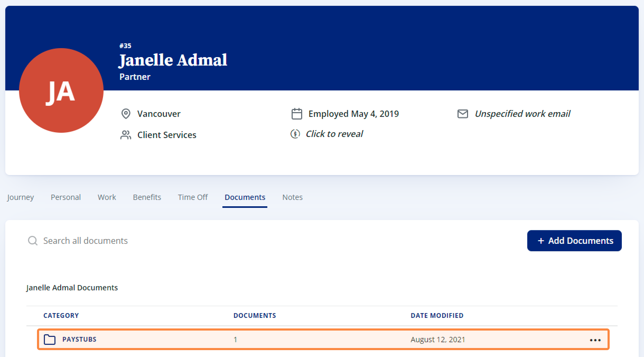644x357 pixels.
Task: Click the calendar icon next to employment date
Action: coord(296,114)
